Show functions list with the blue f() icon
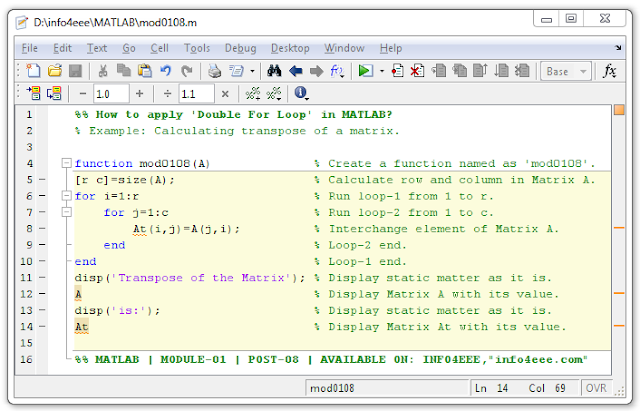The image size is (640, 411). pos(337,71)
